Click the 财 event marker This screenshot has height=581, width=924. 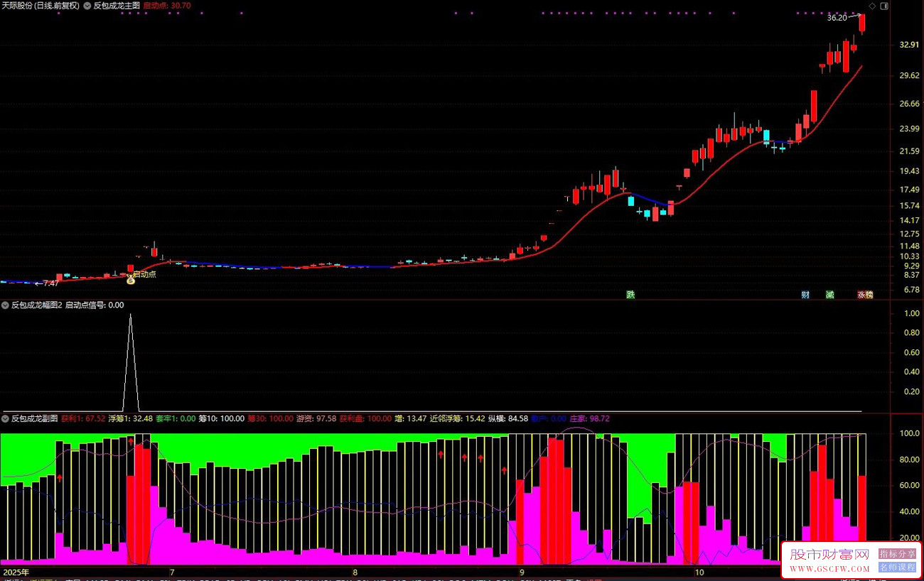(x=805, y=295)
